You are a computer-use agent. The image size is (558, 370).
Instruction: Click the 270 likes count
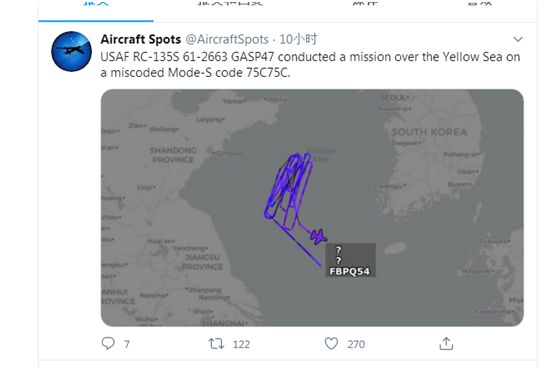(x=356, y=344)
